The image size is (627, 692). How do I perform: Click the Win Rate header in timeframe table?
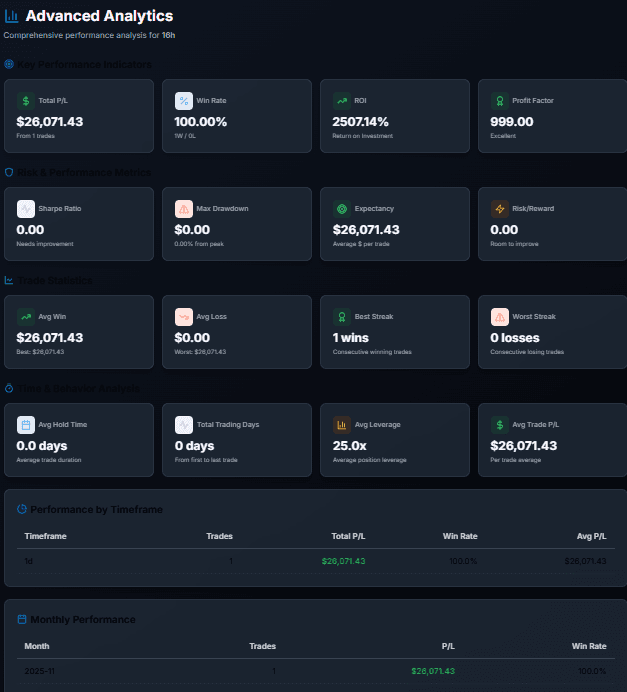[460, 536]
